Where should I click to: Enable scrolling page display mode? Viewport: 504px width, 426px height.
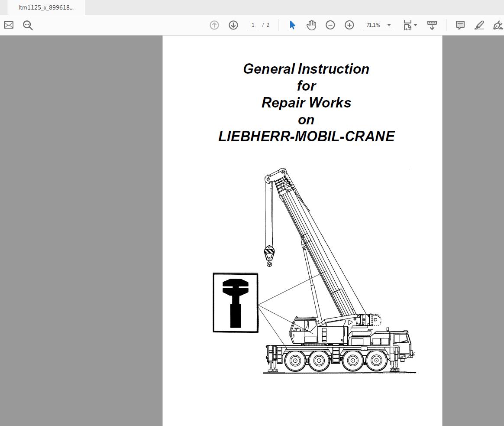pos(432,25)
